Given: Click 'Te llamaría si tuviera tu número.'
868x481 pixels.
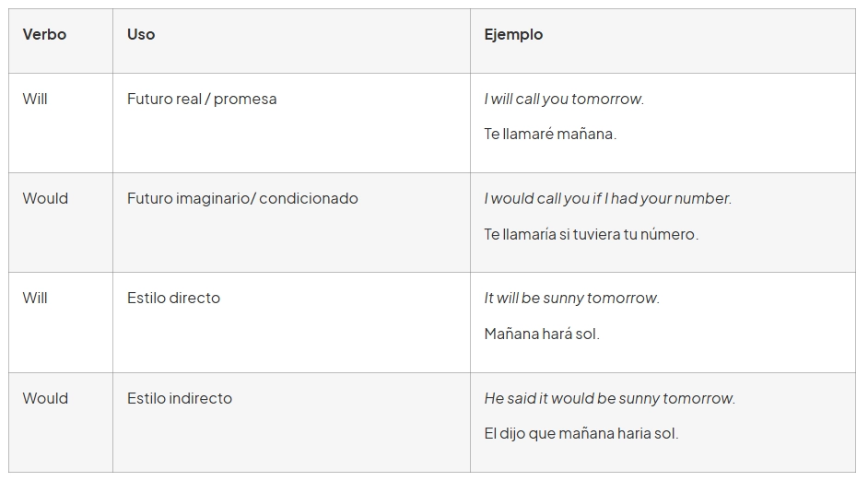Looking at the screenshot, I should [591, 234].
